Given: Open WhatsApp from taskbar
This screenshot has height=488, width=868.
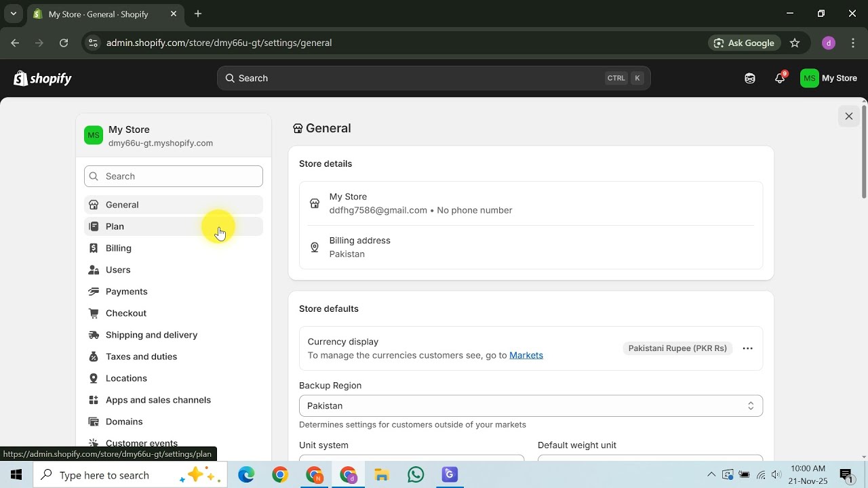Looking at the screenshot, I should pos(416,475).
